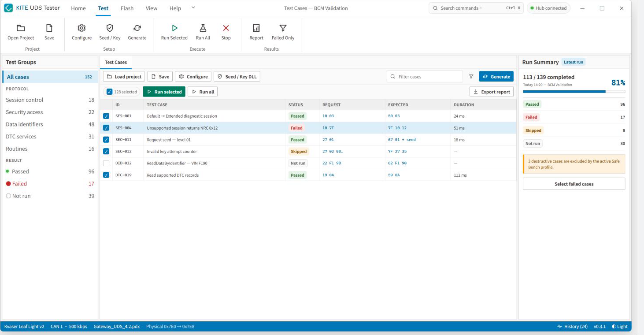
Task: Open the View ribbon tab
Action: [x=152, y=8]
